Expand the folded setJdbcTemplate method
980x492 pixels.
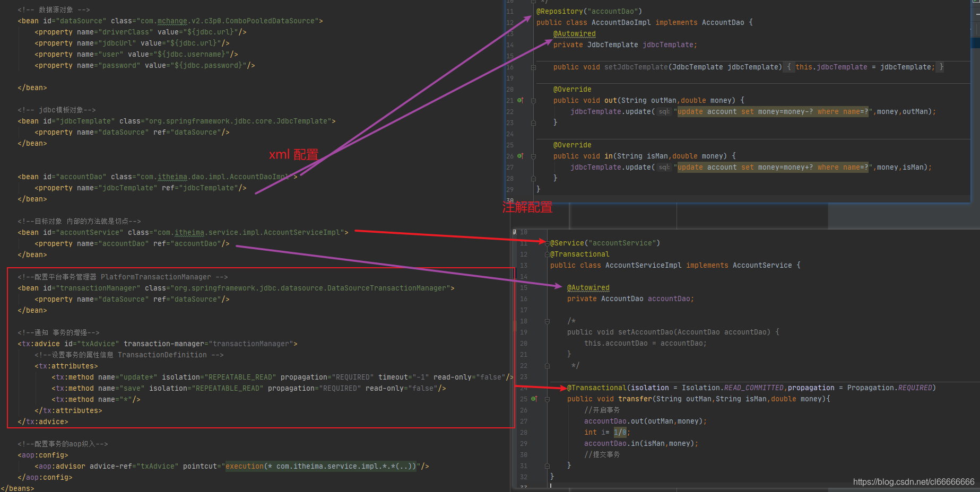point(533,67)
